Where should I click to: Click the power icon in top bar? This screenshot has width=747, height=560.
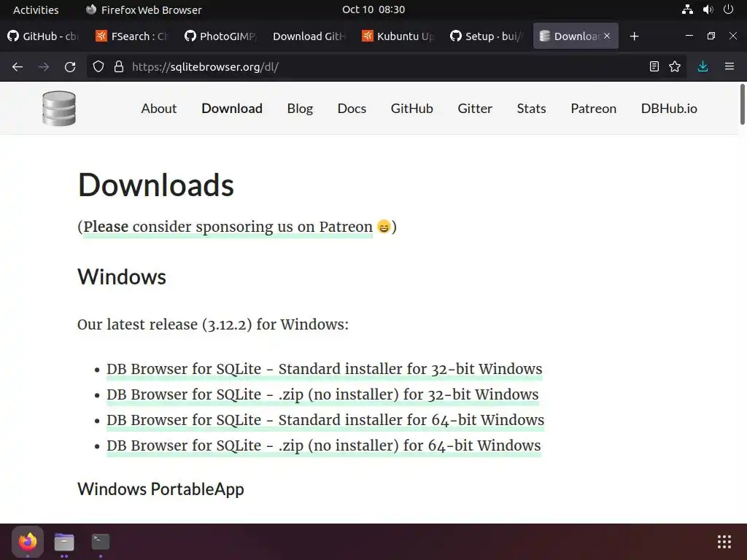click(x=729, y=9)
